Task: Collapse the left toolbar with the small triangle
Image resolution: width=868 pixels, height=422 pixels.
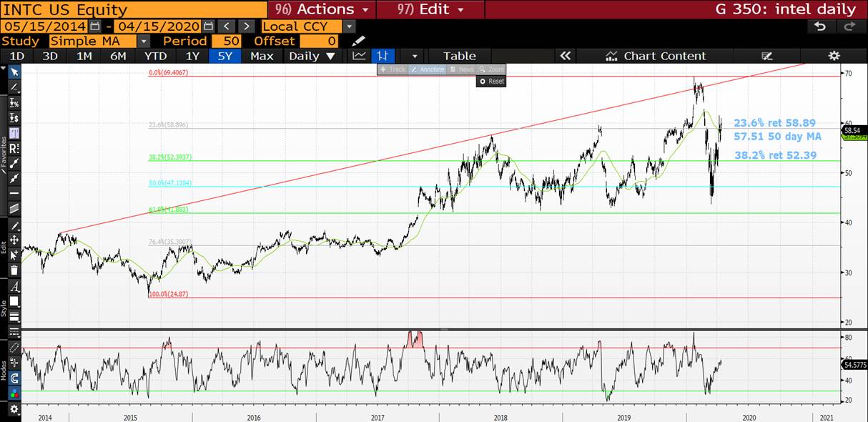Action: pos(3,69)
